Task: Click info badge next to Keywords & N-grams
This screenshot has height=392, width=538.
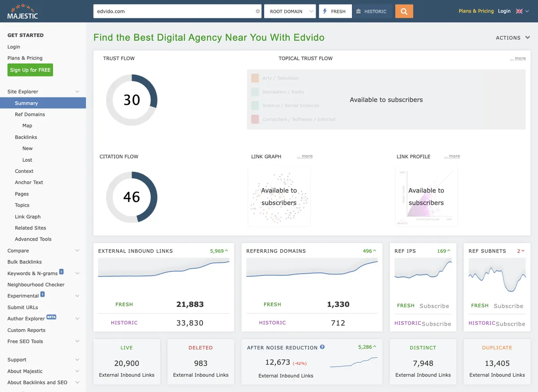Action: pyautogui.click(x=61, y=271)
